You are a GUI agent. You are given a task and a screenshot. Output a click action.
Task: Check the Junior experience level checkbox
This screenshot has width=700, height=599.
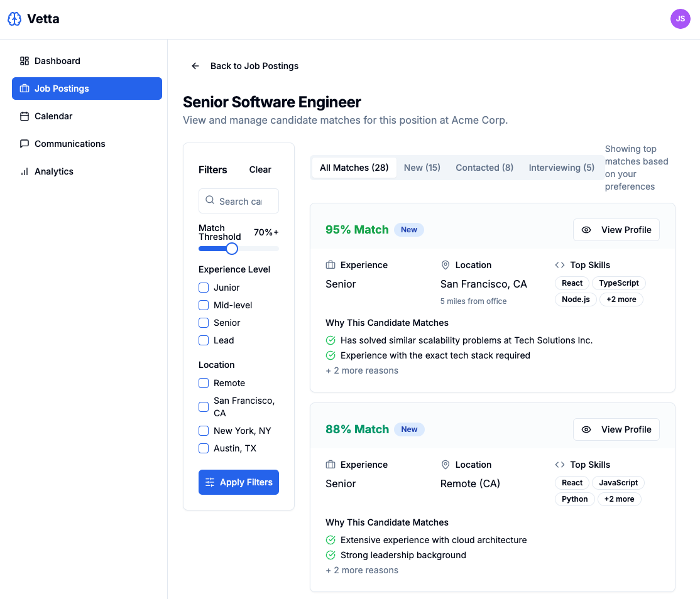(x=204, y=288)
